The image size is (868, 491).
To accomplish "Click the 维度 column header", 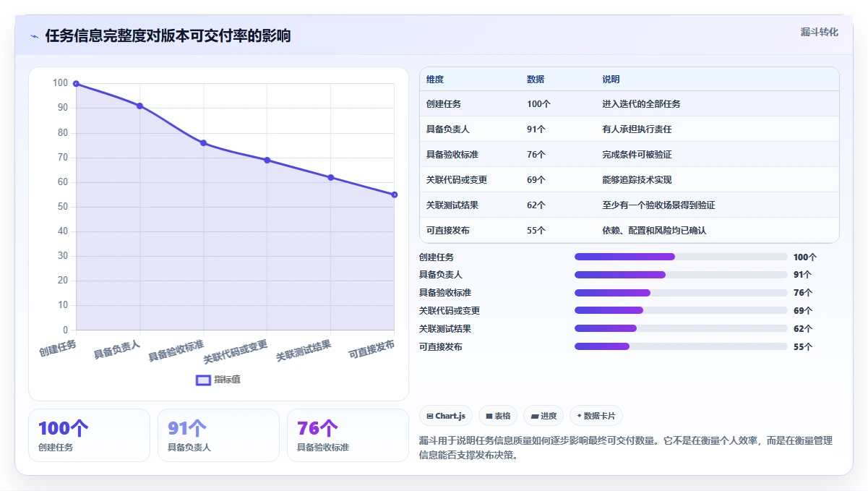I will pyautogui.click(x=435, y=80).
